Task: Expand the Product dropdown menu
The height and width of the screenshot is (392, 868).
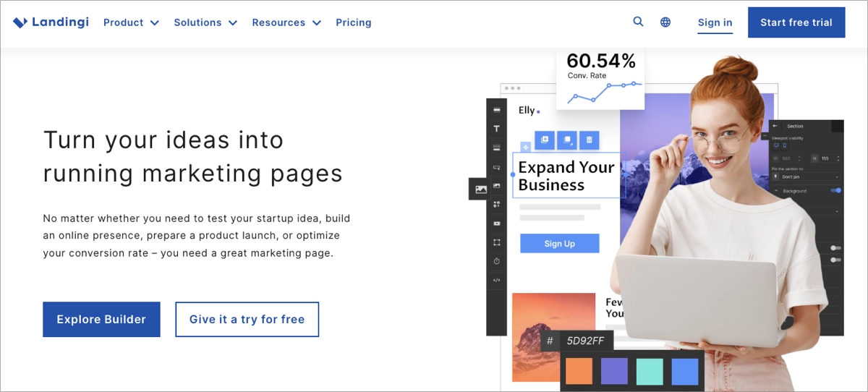Action: [131, 22]
